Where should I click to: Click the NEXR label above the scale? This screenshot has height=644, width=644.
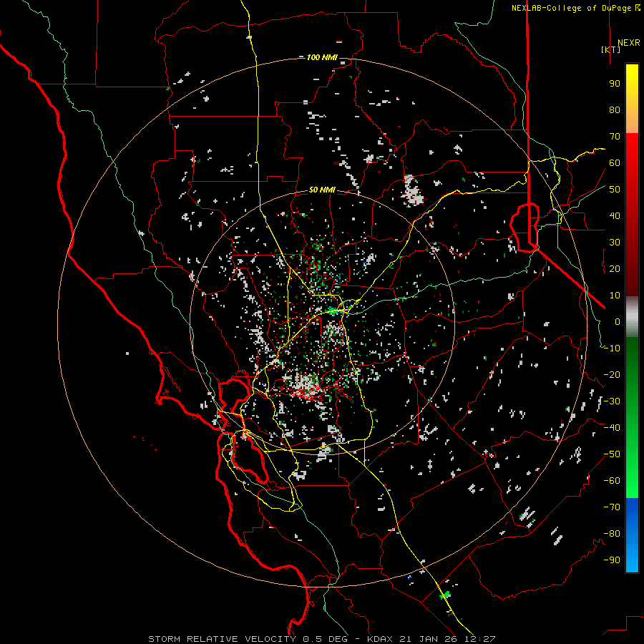coord(628,43)
